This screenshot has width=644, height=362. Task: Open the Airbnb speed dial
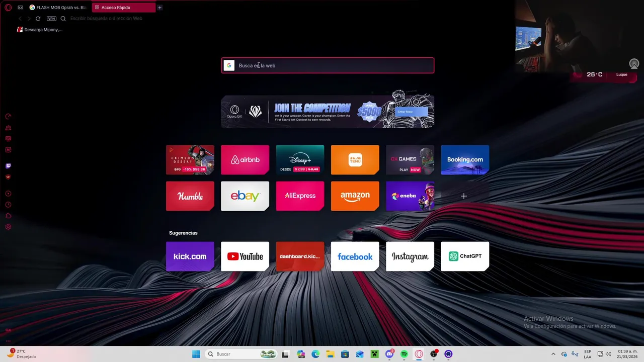tap(245, 160)
